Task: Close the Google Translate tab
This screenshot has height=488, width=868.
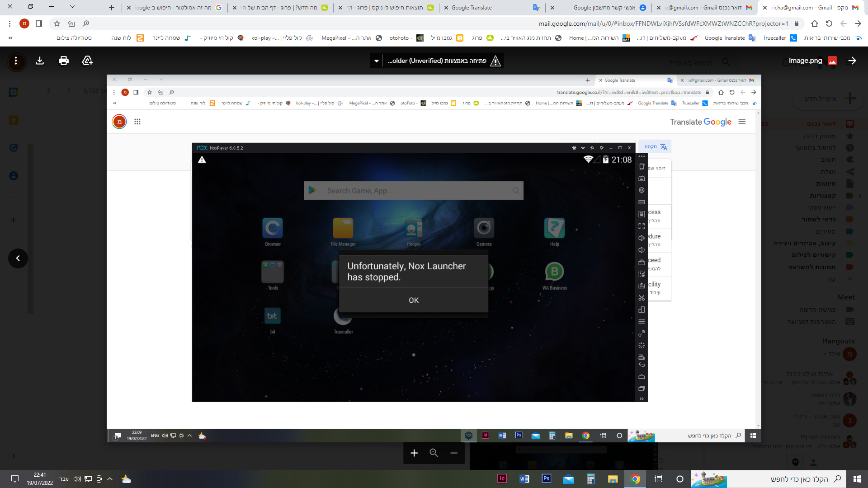Action: (446, 8)
